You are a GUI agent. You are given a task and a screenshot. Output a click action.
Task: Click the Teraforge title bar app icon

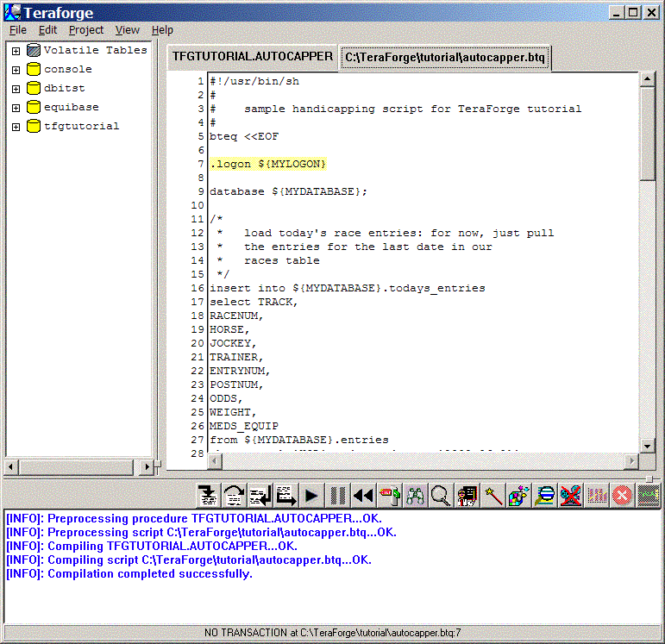coord(12,12)
